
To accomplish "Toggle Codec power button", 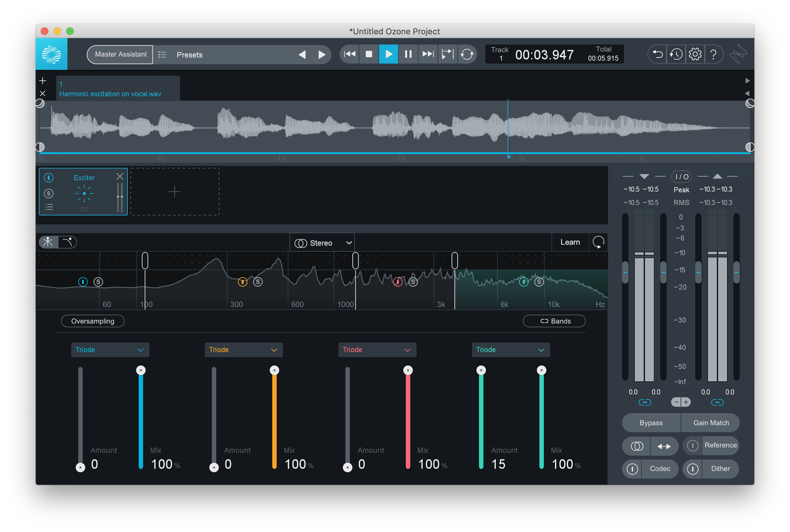I will (x=632, y=469).
